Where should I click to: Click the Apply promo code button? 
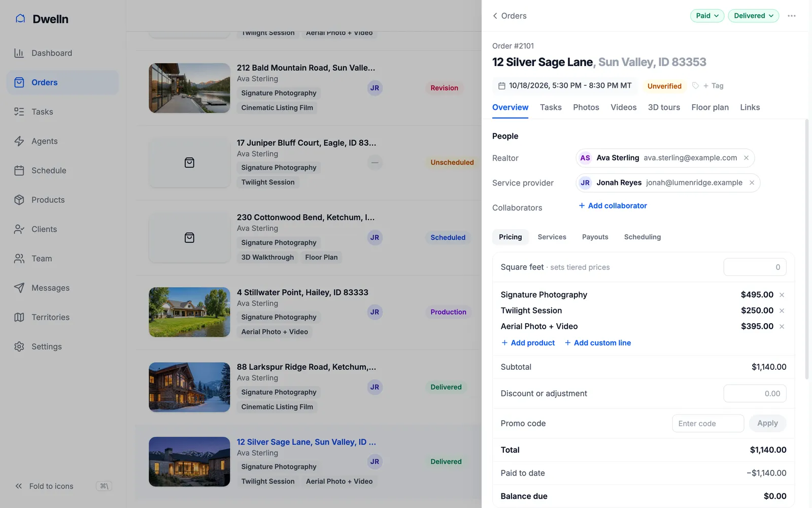point(767,423)
